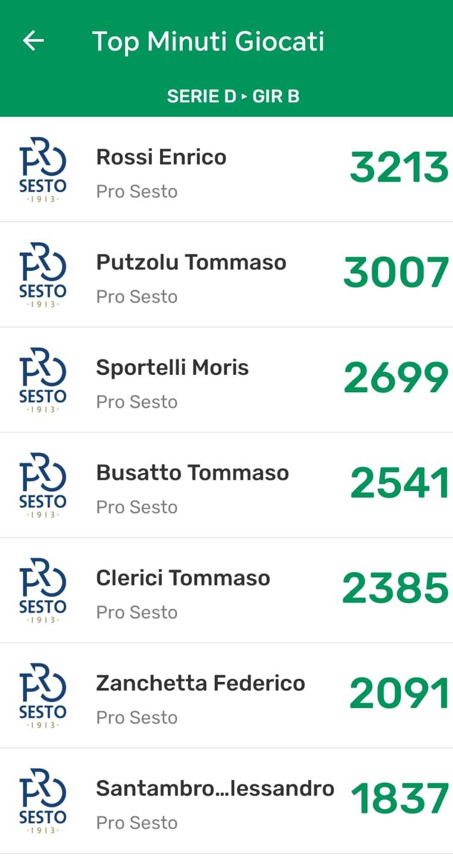Select Busatto Tommaso player name

tap(193, 473)
